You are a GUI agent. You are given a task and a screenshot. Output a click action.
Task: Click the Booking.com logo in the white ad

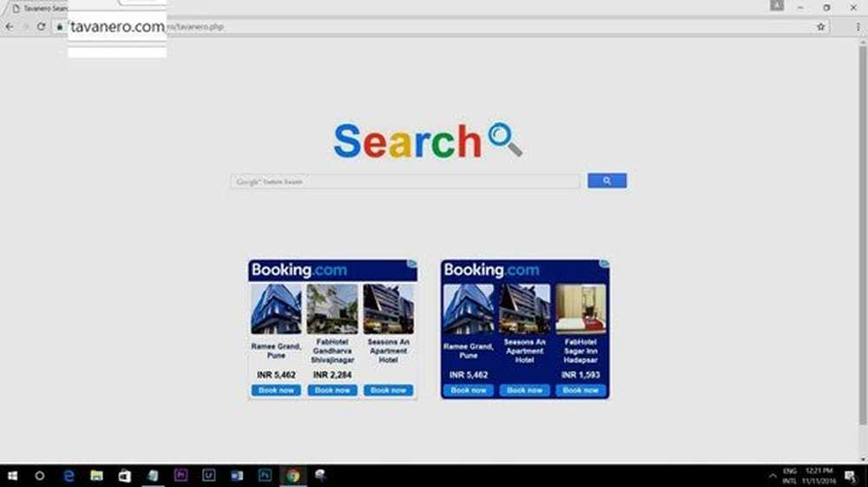tap(299, 270)
